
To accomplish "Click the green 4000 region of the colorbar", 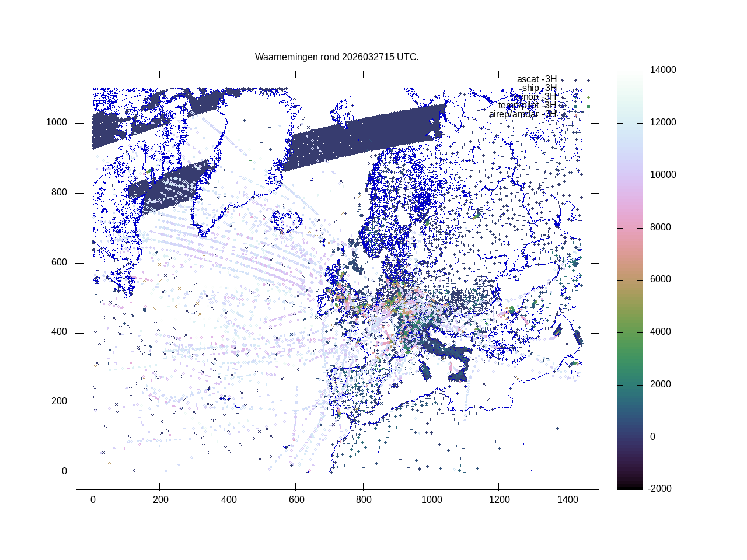I will tap(630, 332).
